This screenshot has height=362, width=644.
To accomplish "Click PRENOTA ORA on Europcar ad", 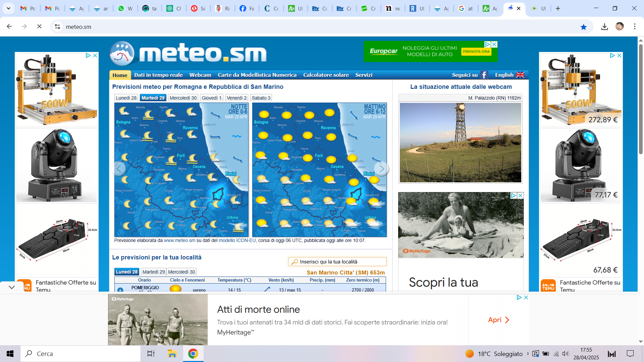I will tap(476, 51).
